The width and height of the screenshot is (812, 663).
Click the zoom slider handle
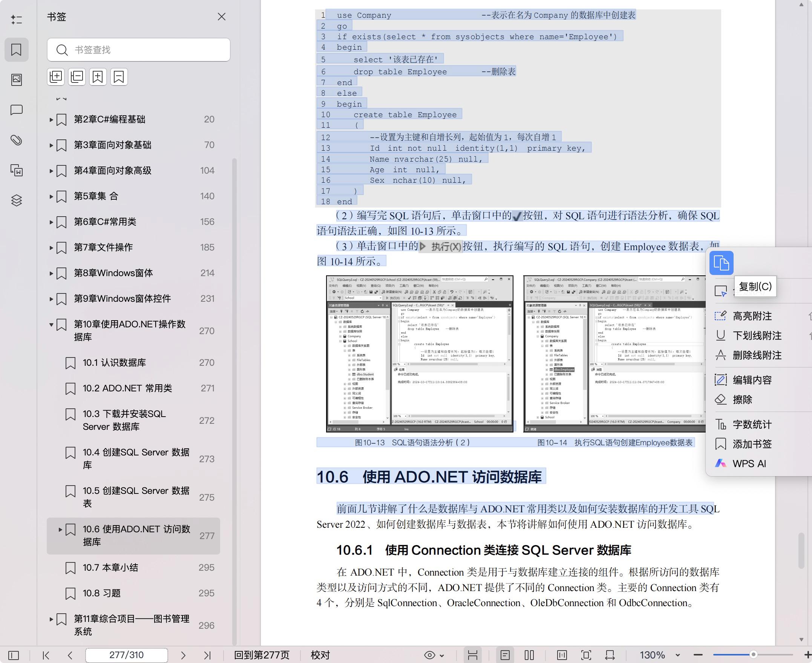(x=754, y=655)
